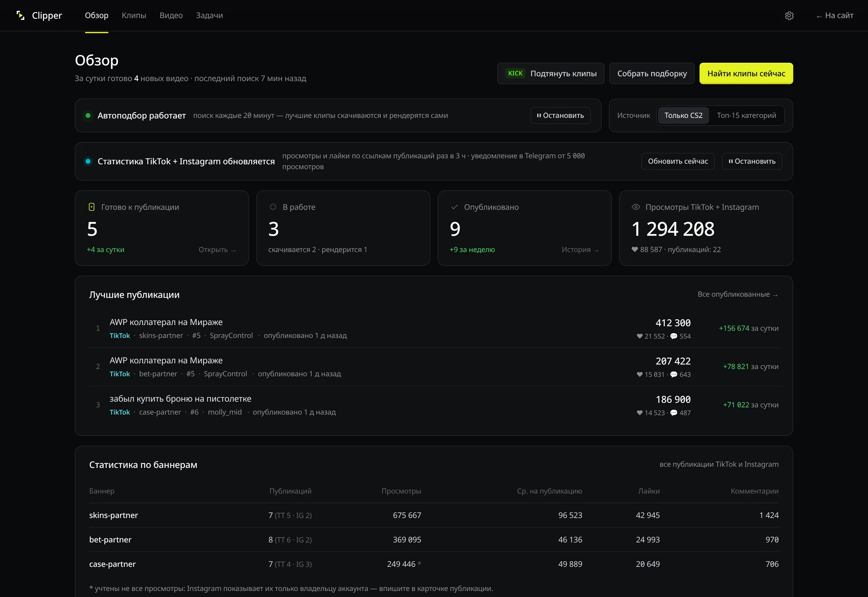Click the heart icon next to 88 587
This screenshot has width=868, height=597.
tap(634, 250)
